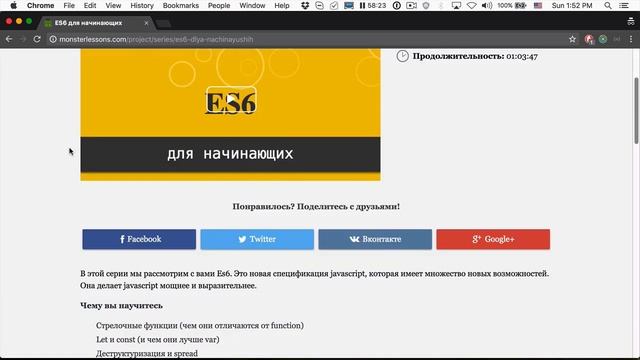Click the forward navigation arrow
Image resolution: width=640 pixels, height=360 pixels.
click(x=23, y=39)
